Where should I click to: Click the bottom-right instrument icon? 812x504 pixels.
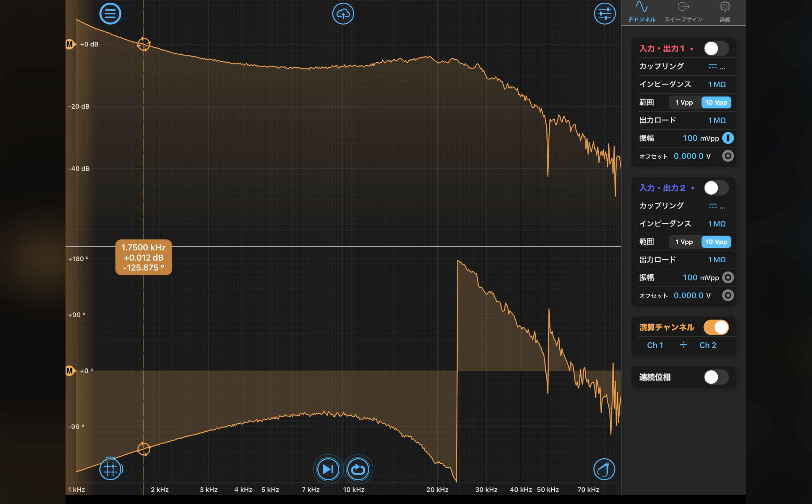[x=604, y=469]
